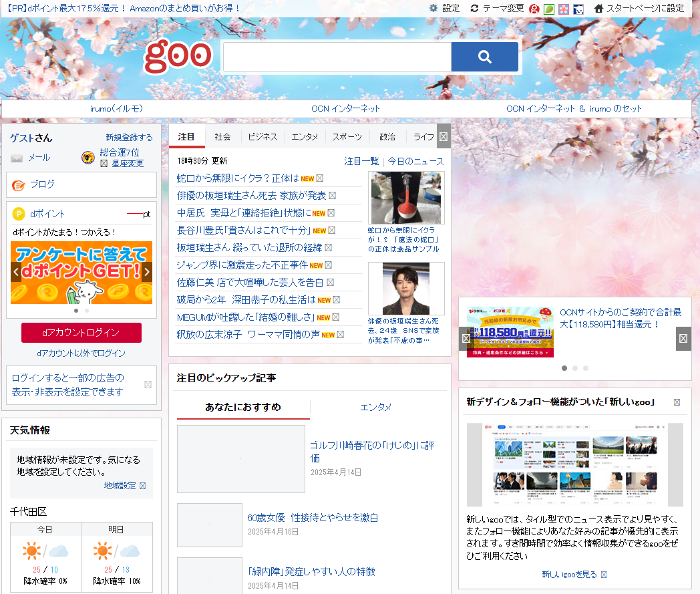Click the PR dポイント Amazon banner text
The image size is (700, 594).
(122, 8)
